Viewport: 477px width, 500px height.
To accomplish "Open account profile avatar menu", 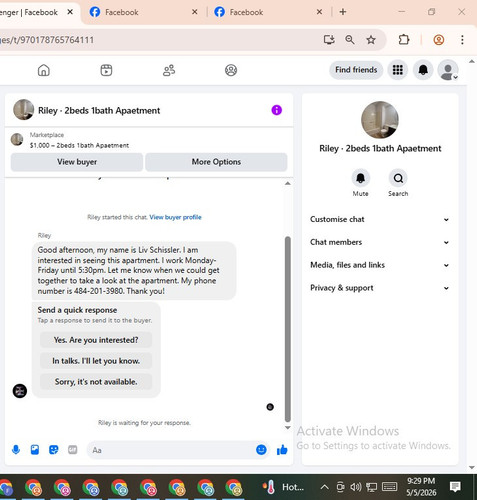I will click(448, 70).
